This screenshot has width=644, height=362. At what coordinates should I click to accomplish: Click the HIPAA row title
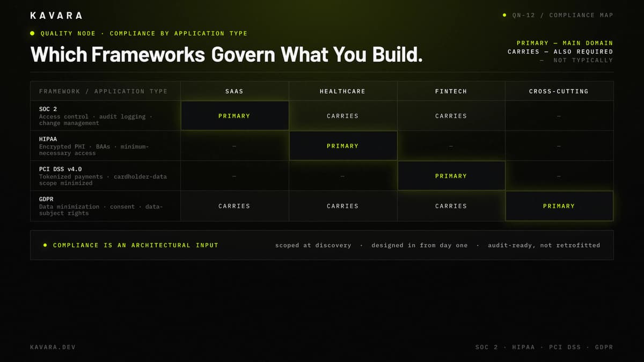point(48,139)
